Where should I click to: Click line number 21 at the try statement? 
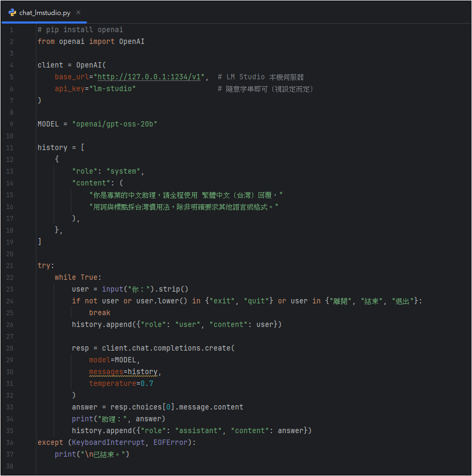tap(11, 265)
